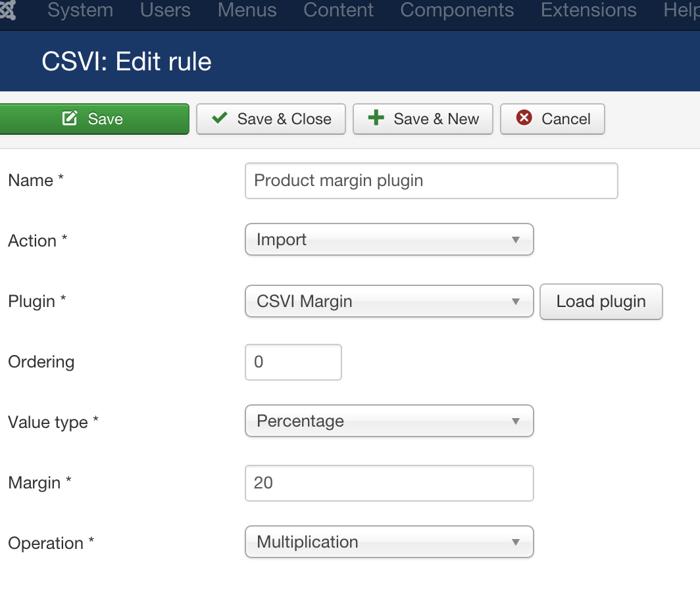Open the Content menu

point(338,10)
